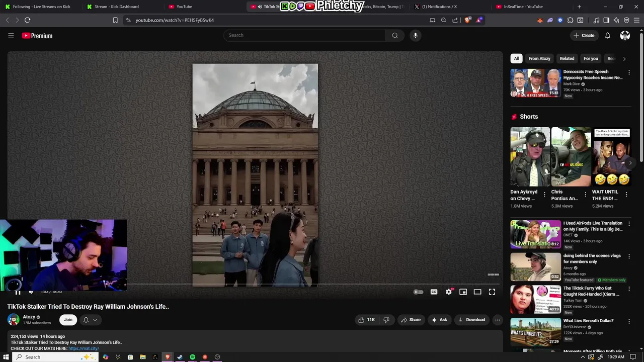Open the miniplayer
644x362 pixels.
point(463,292)
